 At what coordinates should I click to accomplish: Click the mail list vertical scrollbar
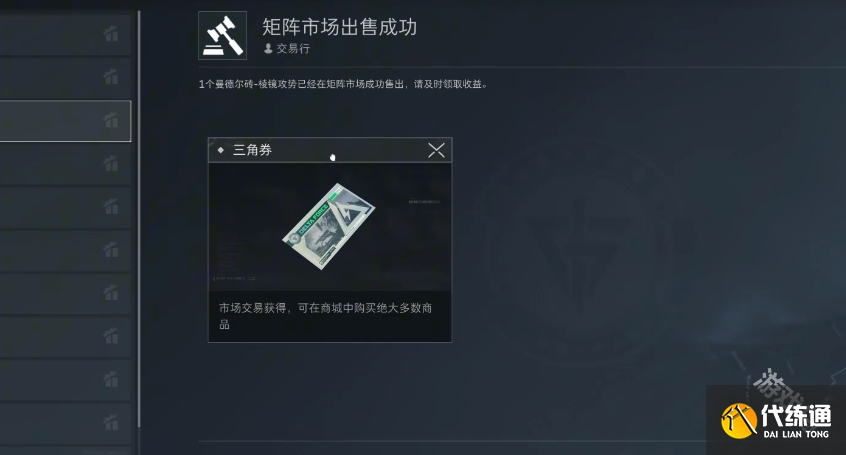[139, 219]
